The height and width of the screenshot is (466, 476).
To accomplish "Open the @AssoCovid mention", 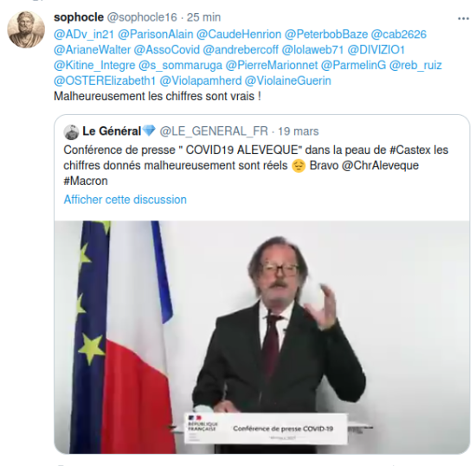I will (167, 50).
